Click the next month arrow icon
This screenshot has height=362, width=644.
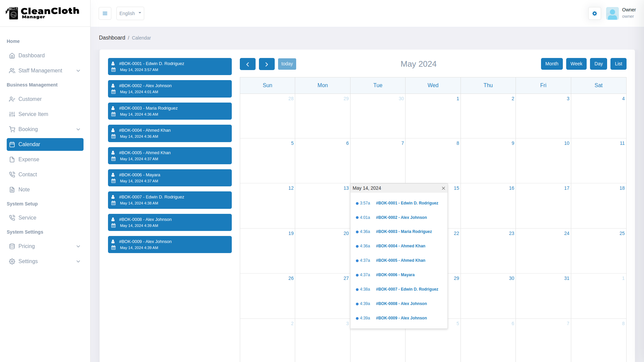click(267, 64)
